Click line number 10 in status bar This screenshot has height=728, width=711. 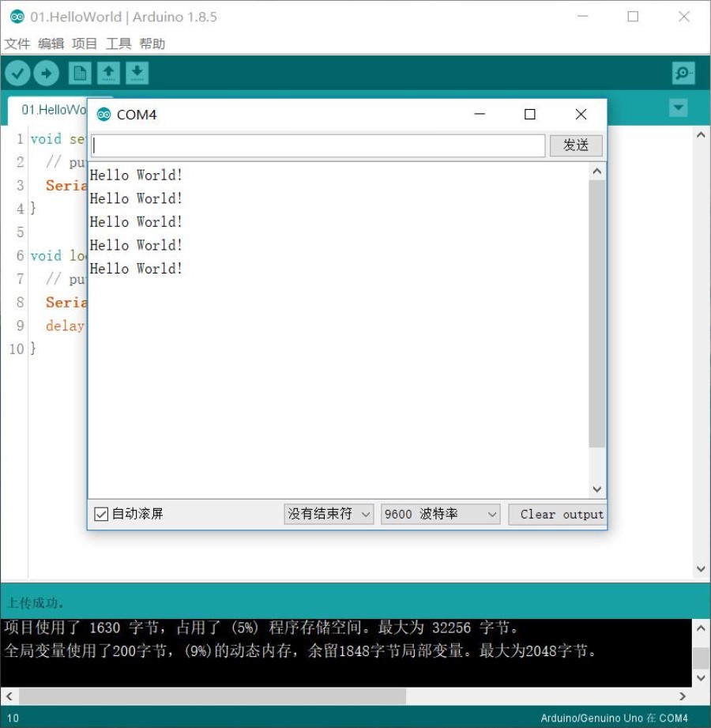pos(13,718)
